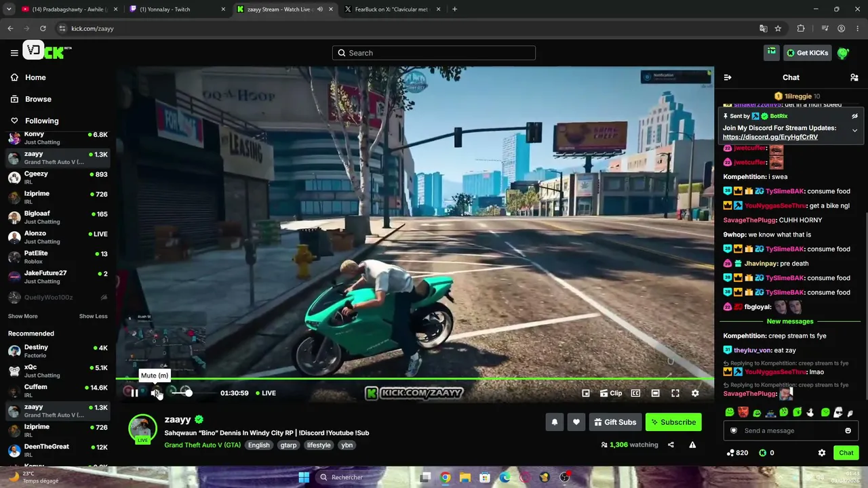Jump to New messages in chat
This screenshot has width=868, height=488.
tap(790, 321)
